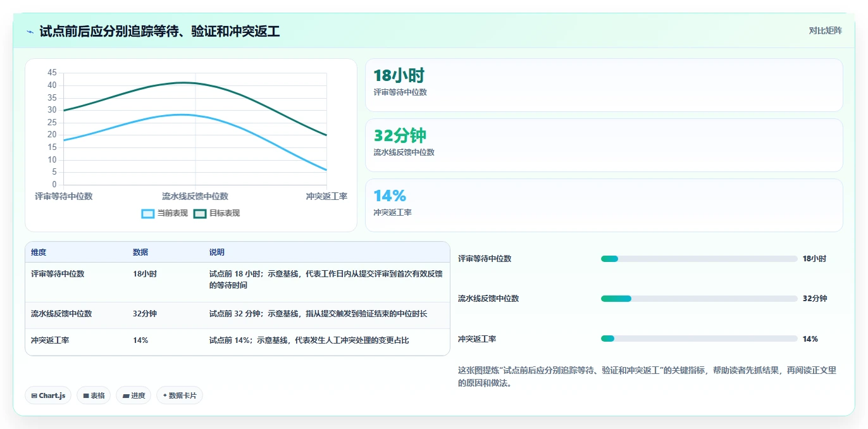
Task: Click the 表格 tag chip
Action: 94,395
